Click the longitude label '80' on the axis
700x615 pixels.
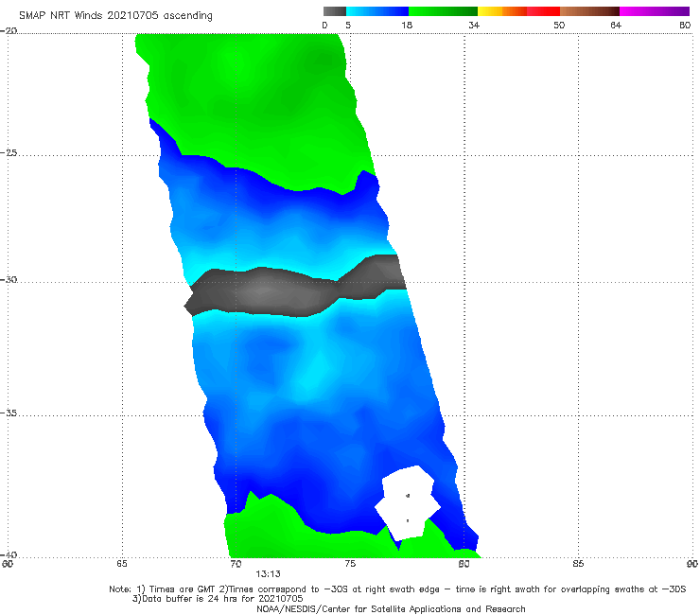pyautogui.click(x=464, y=564)
